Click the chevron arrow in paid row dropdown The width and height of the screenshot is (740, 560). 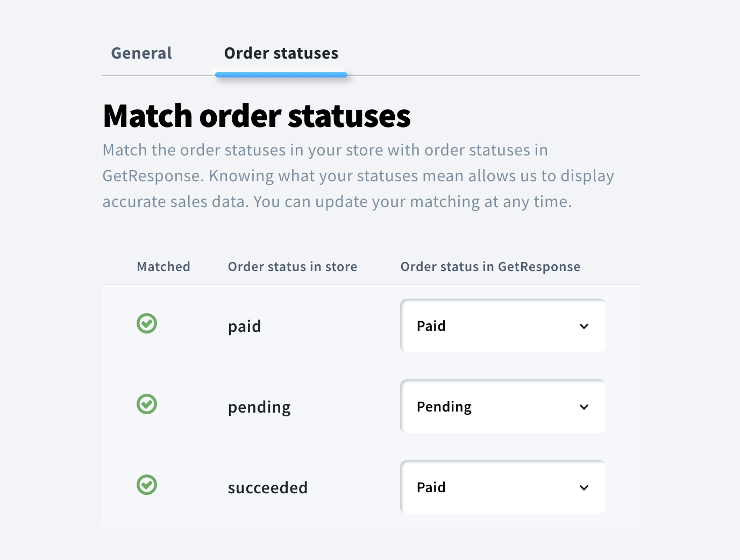click(584, 327)
